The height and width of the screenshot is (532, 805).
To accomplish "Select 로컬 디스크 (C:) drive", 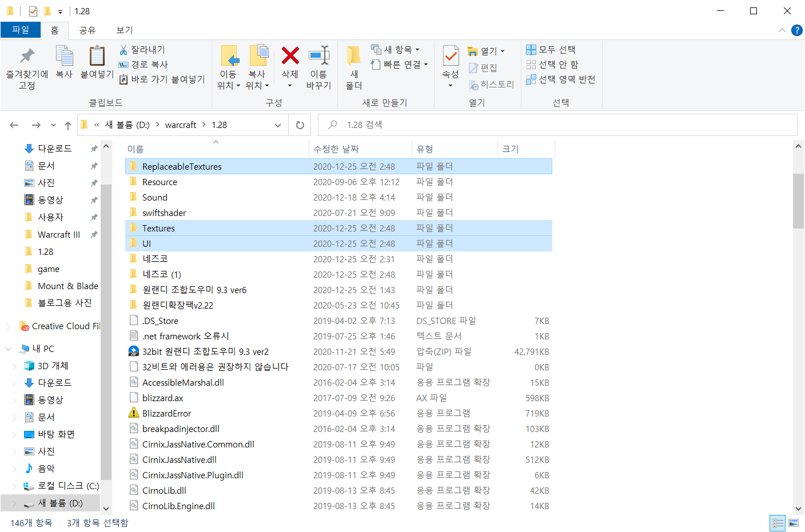I will (68, 486).
